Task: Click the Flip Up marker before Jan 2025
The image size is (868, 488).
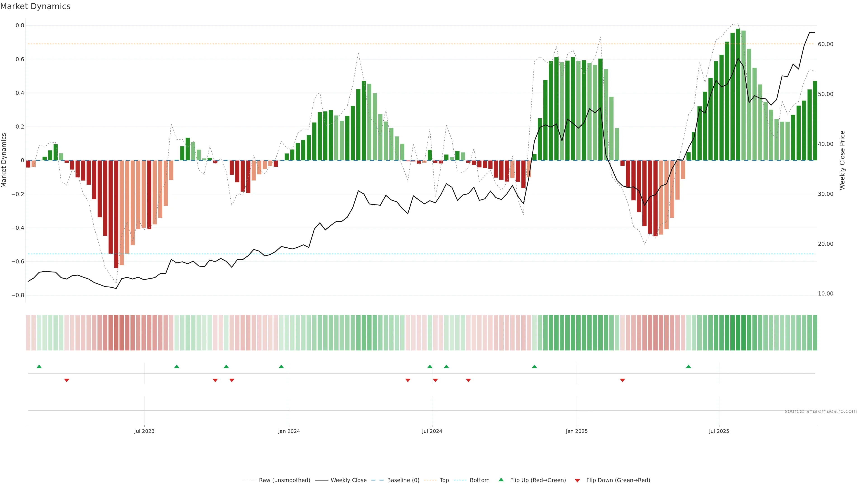Action: pyautogui.click(x=534, y=366)
